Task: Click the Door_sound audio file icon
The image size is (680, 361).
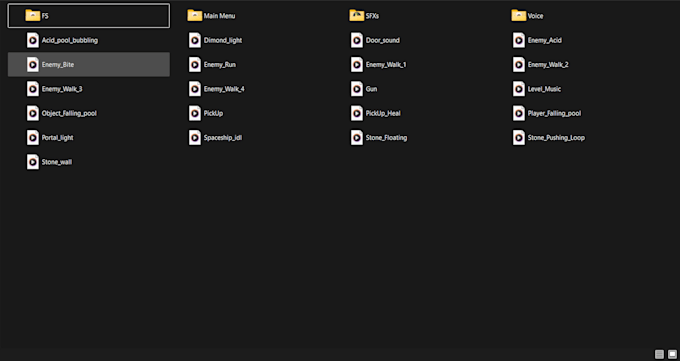Action: pos(356,40)
